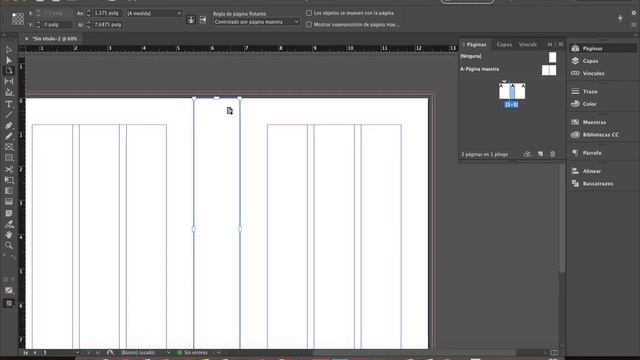Select the Zoom magnifier tool
640x360 pixels.
(9, 245)
